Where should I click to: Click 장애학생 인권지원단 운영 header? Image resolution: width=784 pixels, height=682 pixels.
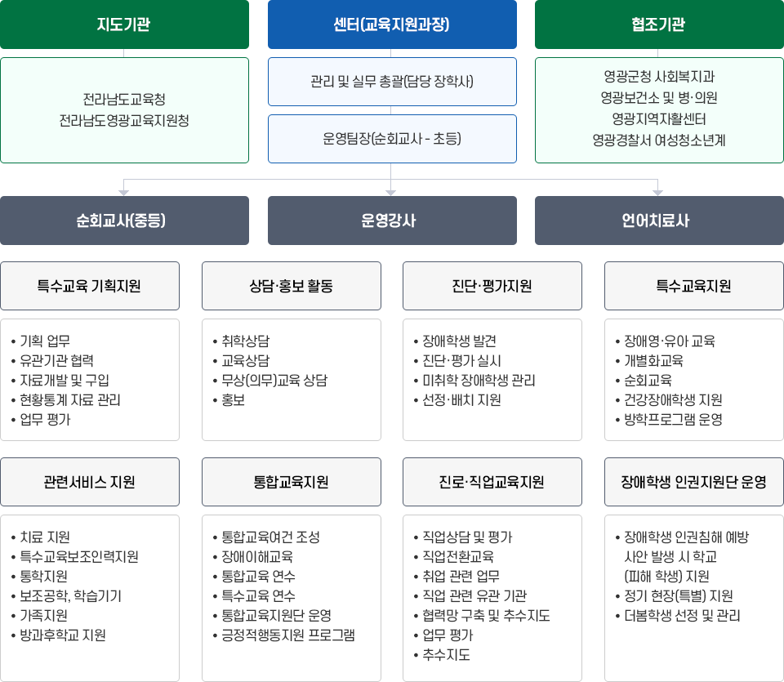coord(693,481)
